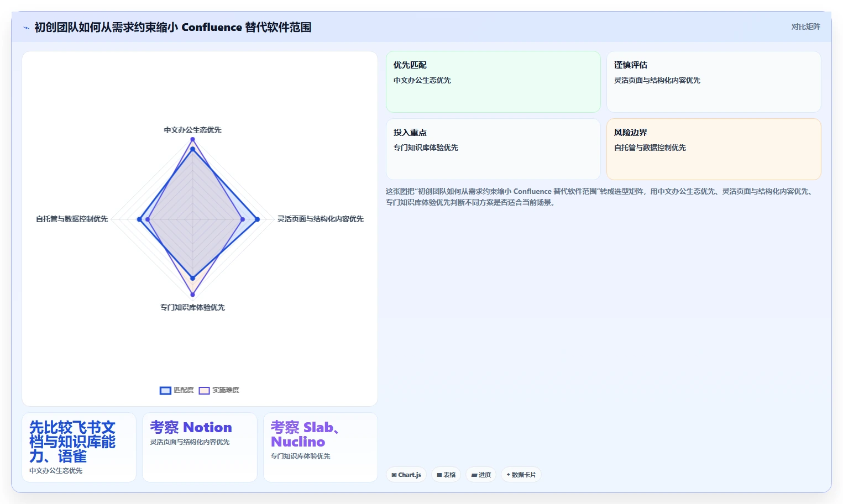This screenshot has width=843, height=504.
Task: Click the 对比矩阵 label in header
Action: point(805,27)
